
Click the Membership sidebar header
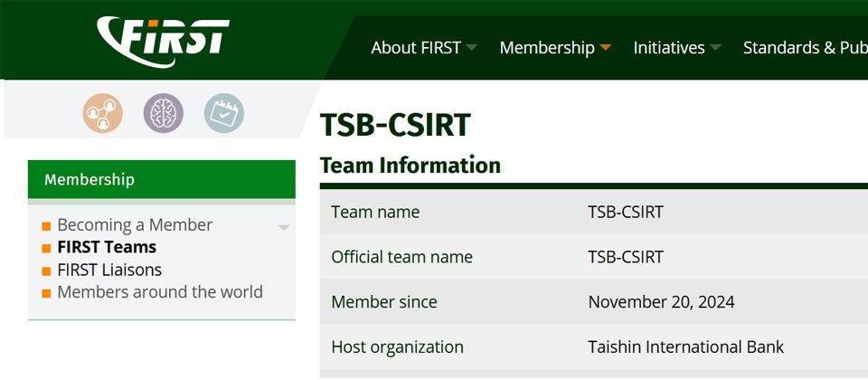pyautogui.click(x=162, y=179)
